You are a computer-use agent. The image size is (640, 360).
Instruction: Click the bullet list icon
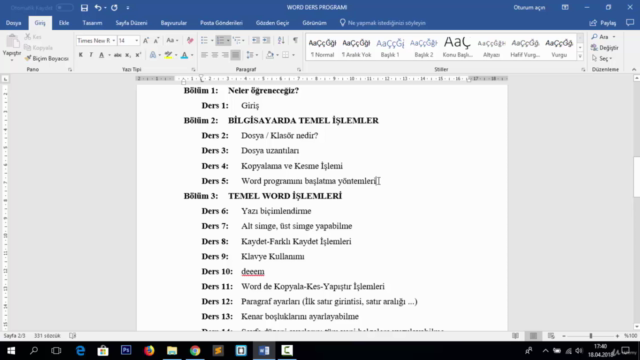[x=204, y=40]
